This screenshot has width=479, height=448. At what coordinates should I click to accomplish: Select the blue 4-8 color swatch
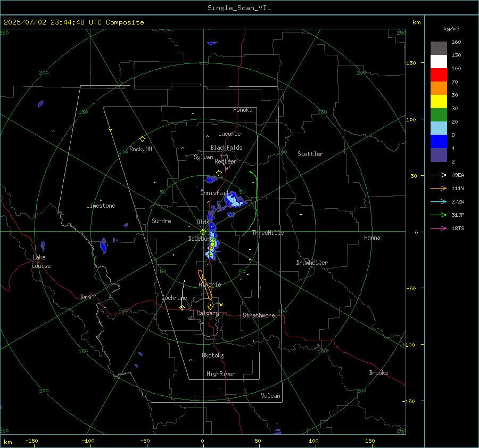(x=439, y=142)
